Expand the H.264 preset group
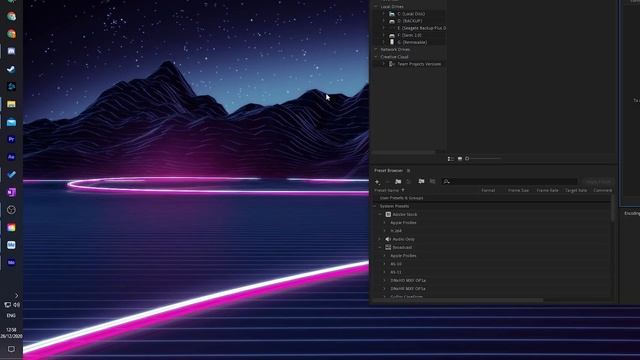 (384, 231)
